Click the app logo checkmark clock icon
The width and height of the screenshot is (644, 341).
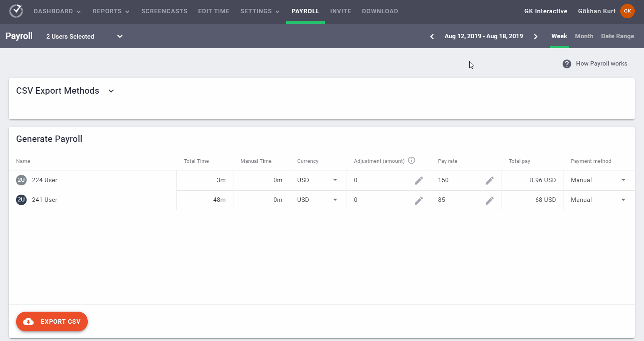16,11
